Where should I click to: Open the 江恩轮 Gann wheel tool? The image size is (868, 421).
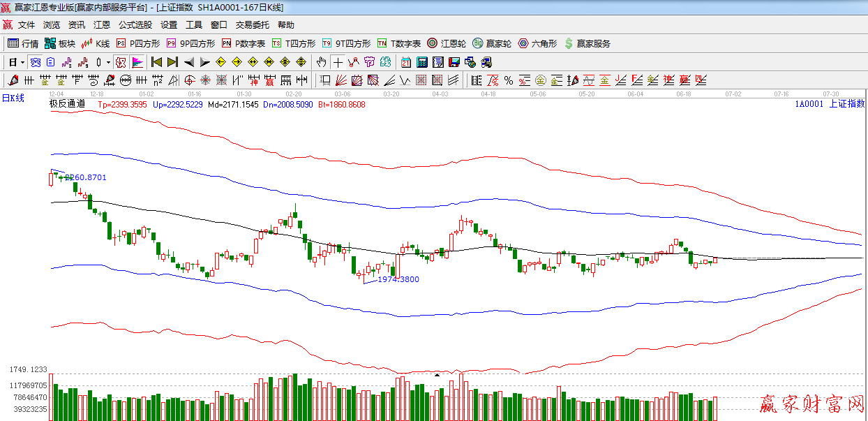pos(447,43)
